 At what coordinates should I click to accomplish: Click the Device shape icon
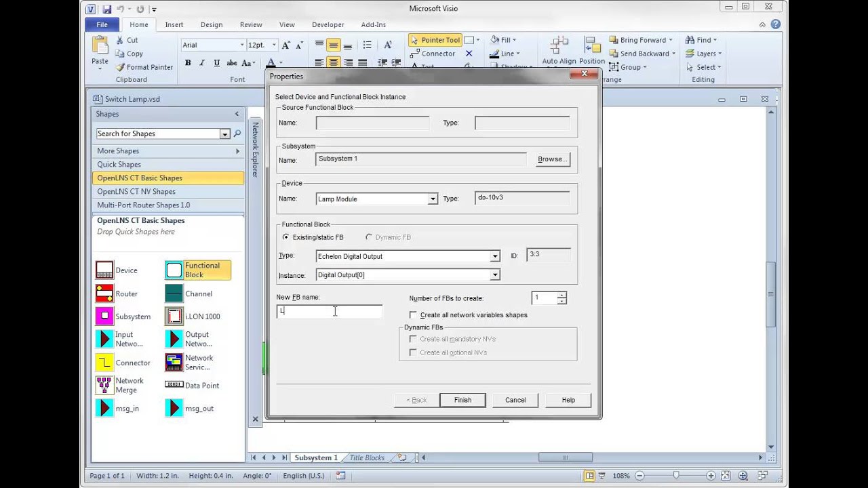104,270
